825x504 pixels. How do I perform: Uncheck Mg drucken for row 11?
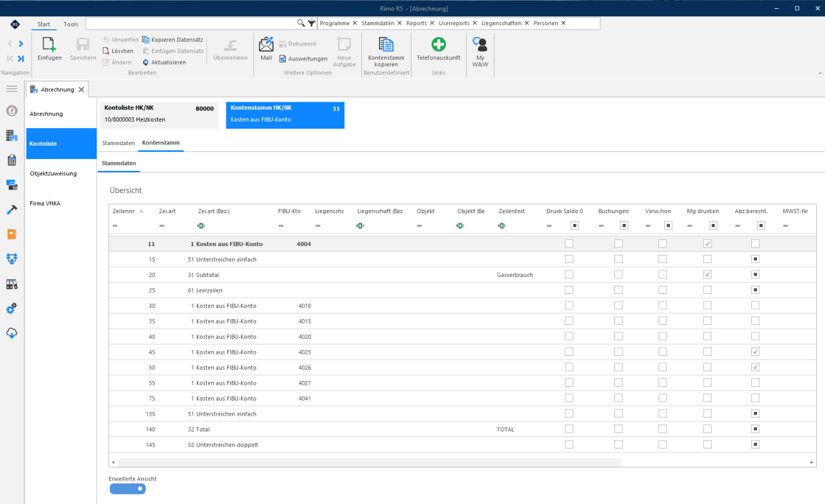click(708, 243)
